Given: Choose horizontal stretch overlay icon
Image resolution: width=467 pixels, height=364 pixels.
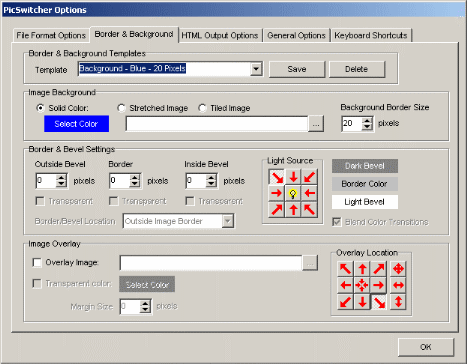Looking at the screenshot, I should pos(398,285).
